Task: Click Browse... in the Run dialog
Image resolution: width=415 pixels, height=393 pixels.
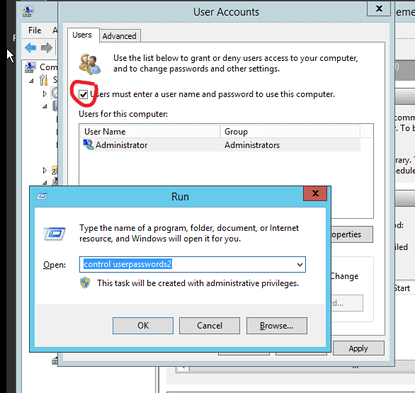Action: click(276, 325)
